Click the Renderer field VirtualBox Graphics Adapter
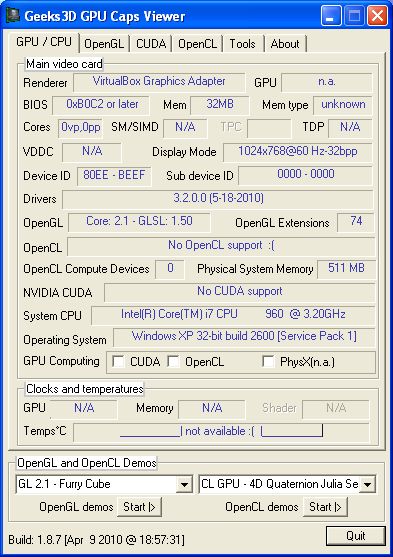The image size is (393, 557). pyautogui.click(x=159, y=82)
